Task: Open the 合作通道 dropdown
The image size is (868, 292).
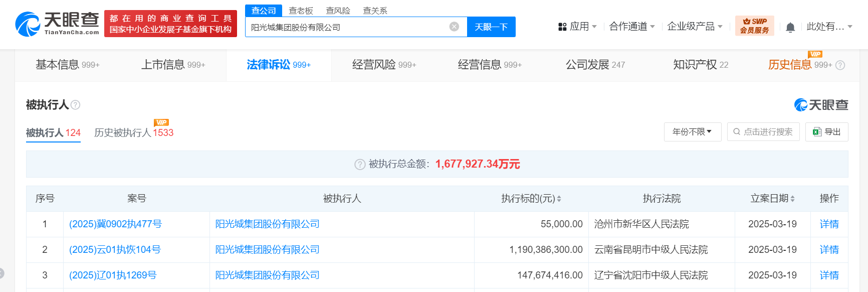Action: [x=631, y=27]
